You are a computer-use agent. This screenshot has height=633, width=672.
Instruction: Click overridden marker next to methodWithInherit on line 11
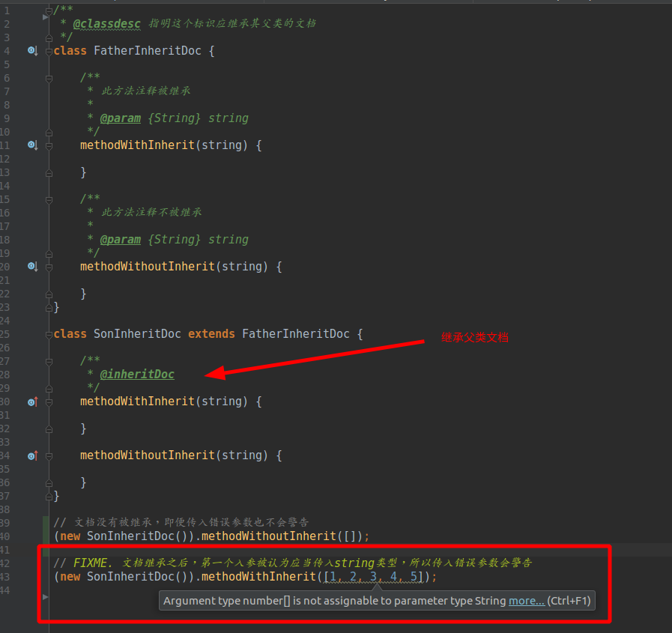[x=32, y=145]
